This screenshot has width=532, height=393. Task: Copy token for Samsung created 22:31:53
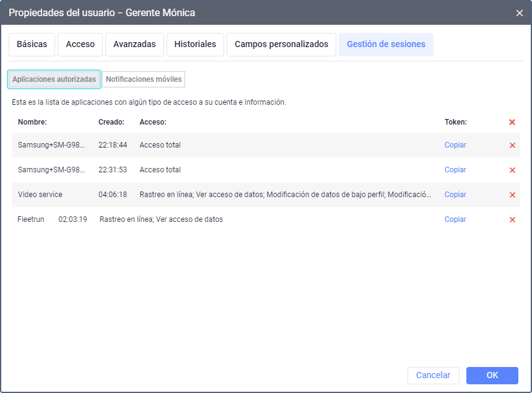tap(455, 170)
